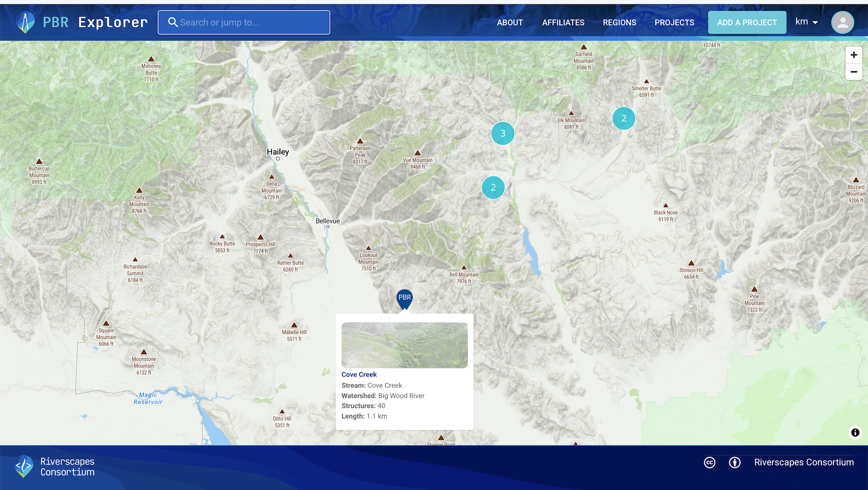Open the REGIONS menu item

click(619, 23)
